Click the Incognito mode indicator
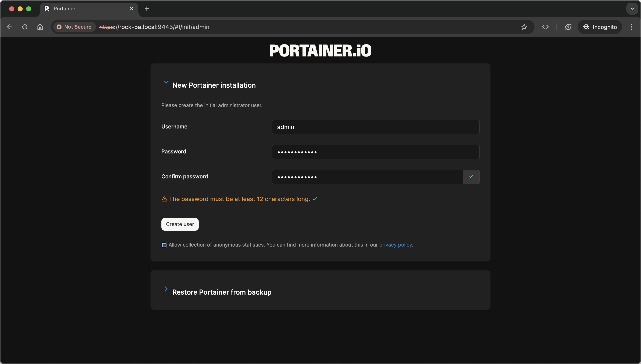 point(600,27)
